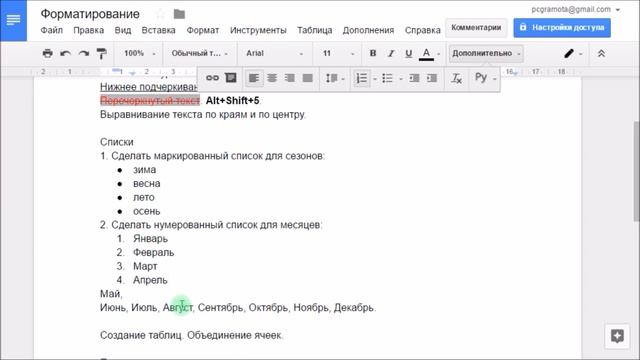Image resolution: width=640 pixels, height=360 pixels.
Task: Open the Вставка menu
Action: click(158, 30)
